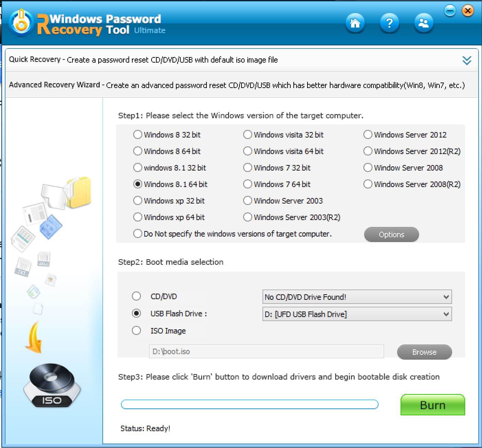Choose Windows Server 2012(R2) radio button
Viewport: 482px width, 448px height.
368,151
